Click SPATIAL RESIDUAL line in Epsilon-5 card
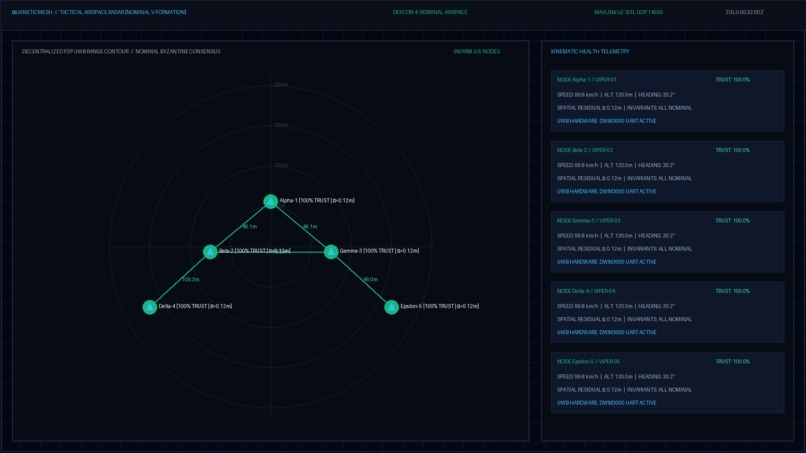Viewport: 806px width, 453px height. coord(624,390)
